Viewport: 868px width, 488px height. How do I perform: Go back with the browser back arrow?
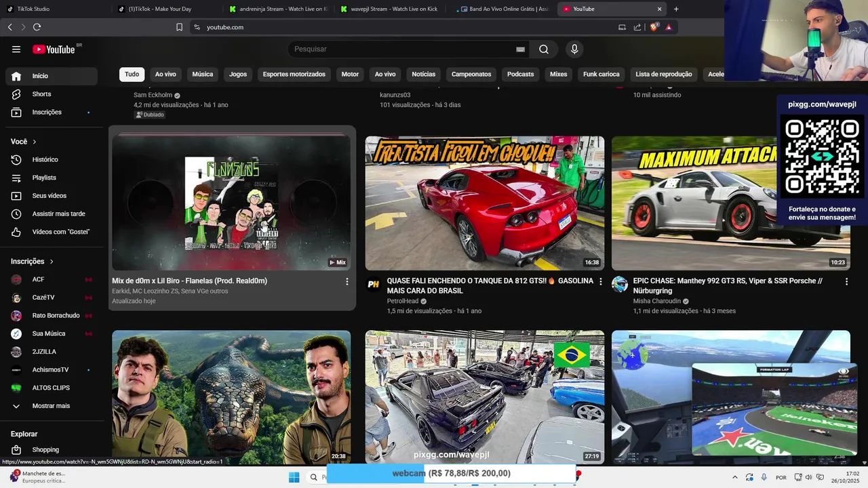(x=9, y=27)
